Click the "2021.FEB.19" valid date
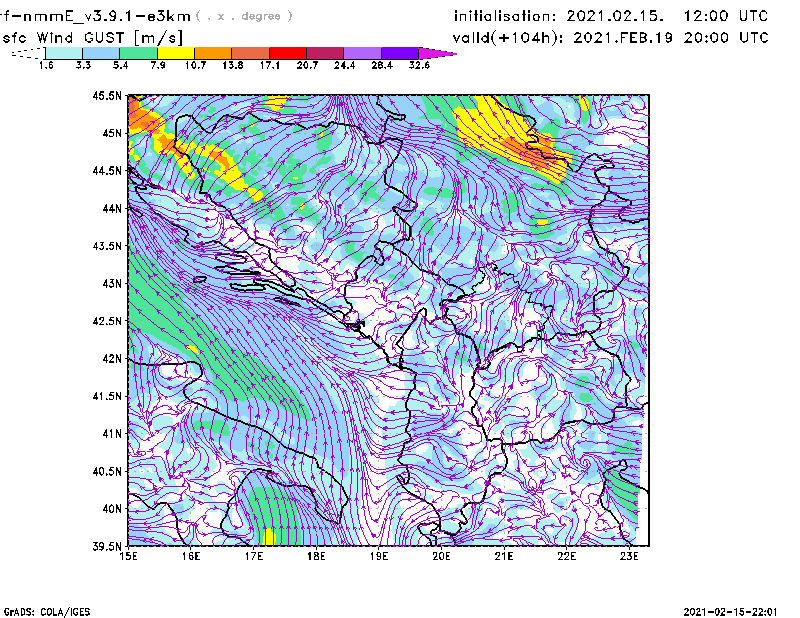 [623, 38]
